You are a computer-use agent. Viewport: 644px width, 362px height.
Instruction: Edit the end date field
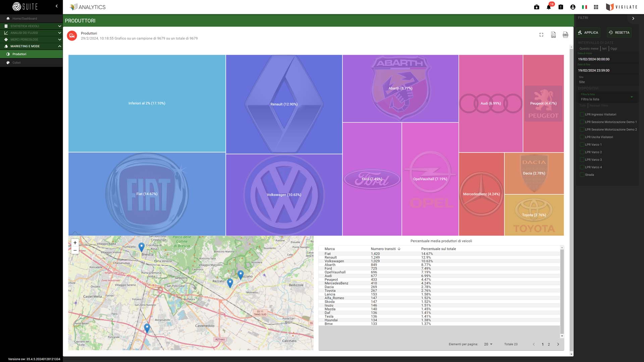coord(607,70)
